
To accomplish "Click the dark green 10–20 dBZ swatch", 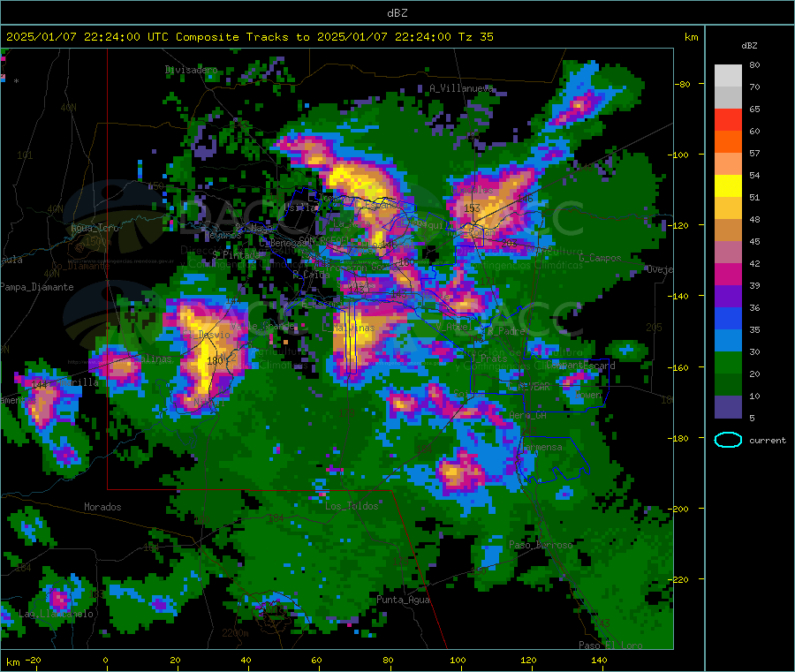I will (x=728, y=385).
